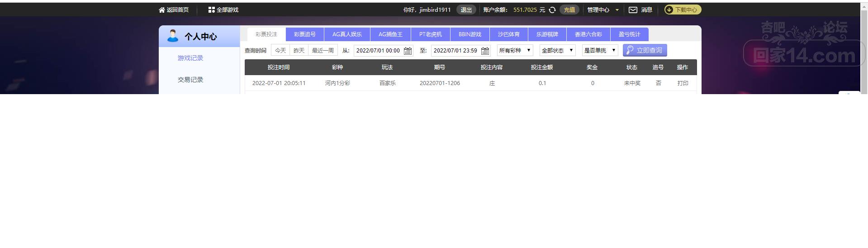Switch to the 香港六合彩 tab

click(x=588, y=34)
